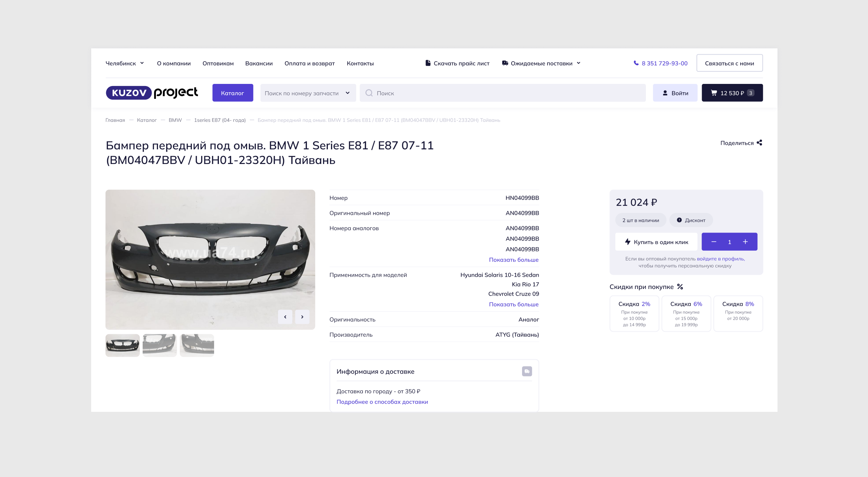Click the price list document icon
868x477 pixels.
(428, 63)
